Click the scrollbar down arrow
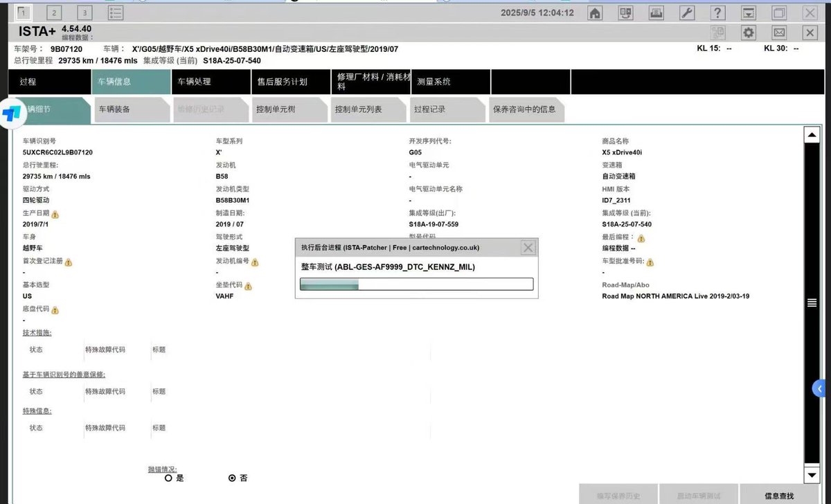The width and height of the screenshot is (831, 504). [812, 474]
